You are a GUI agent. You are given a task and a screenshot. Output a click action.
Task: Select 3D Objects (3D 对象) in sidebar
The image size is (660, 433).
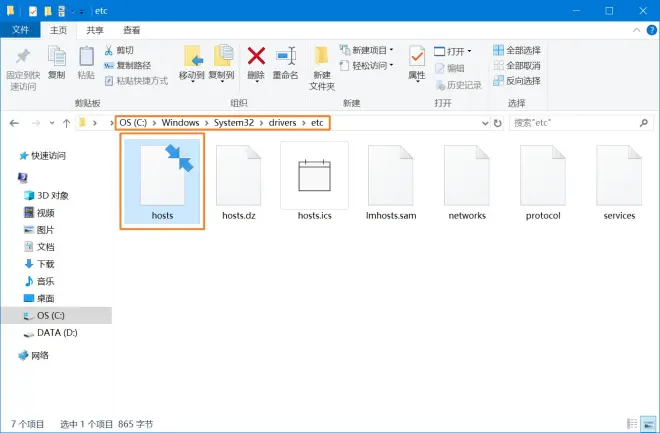46,195
